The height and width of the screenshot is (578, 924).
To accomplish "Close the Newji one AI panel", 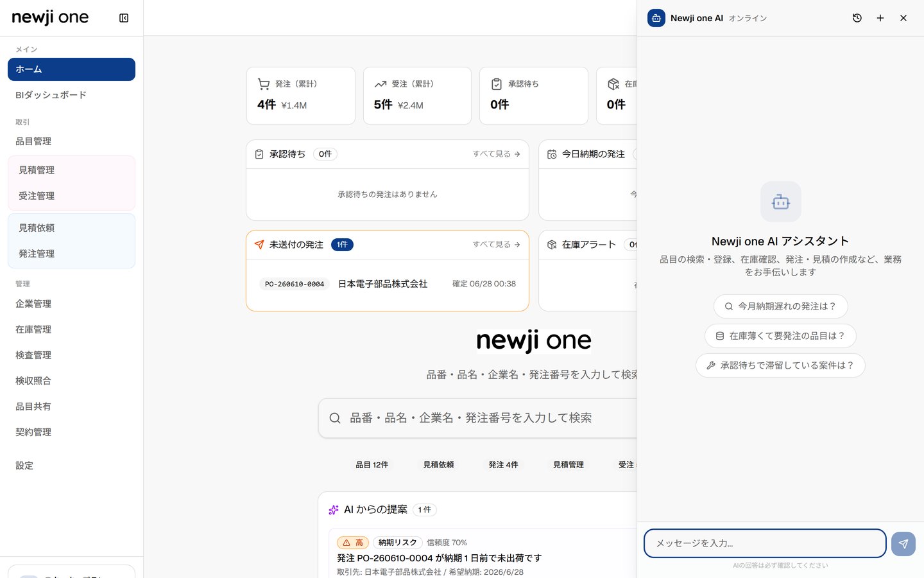I will coord(903,18).
